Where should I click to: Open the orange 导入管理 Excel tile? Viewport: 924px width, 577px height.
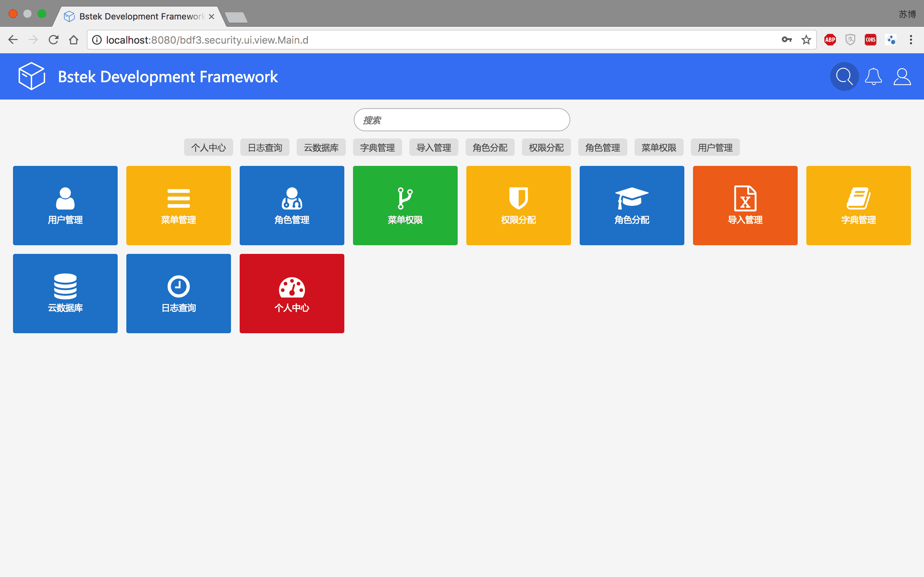coord(745,205)
